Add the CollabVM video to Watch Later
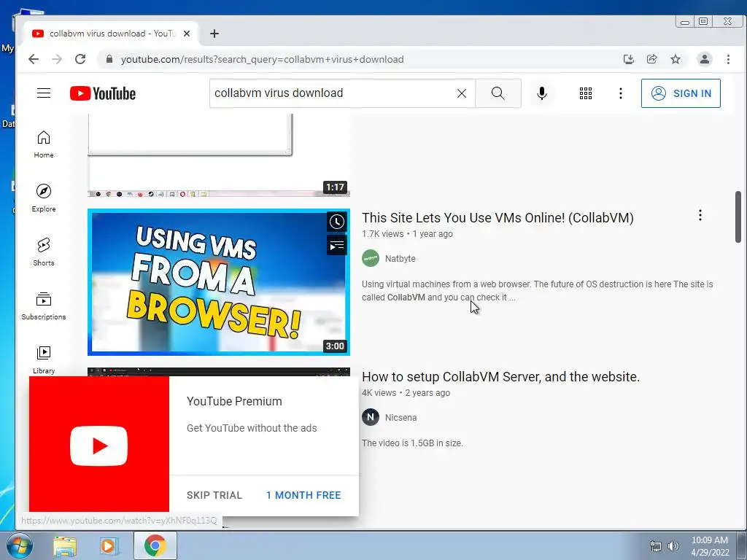Image resolution: width=747 pixels, height=560 pixels. 337,222
